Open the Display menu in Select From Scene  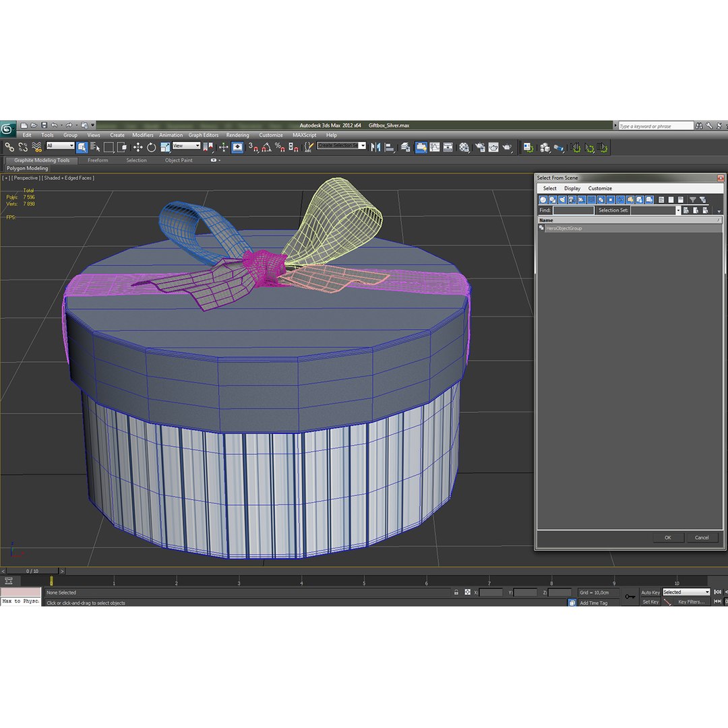(572, 189)
